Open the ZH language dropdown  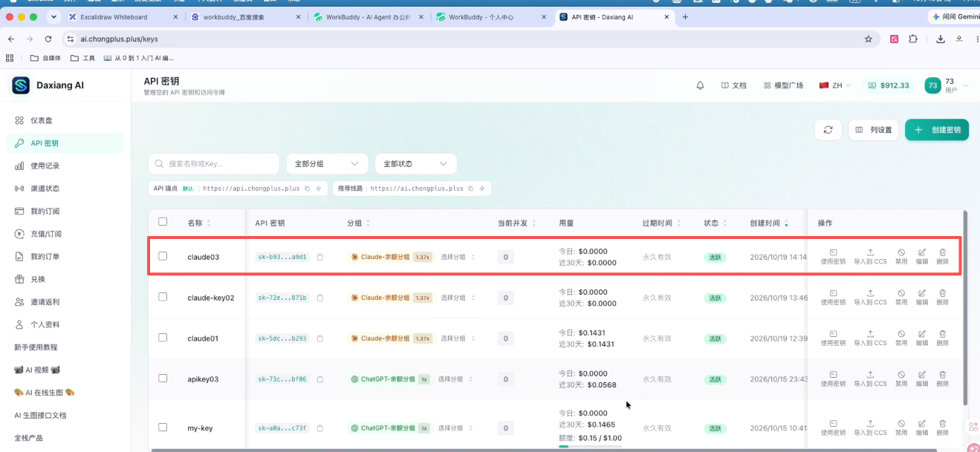click(x=834, y=85)
